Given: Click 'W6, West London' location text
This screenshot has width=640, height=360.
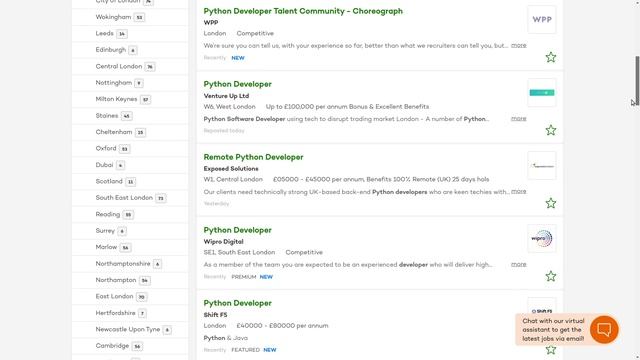Looking at the screenshot, I should click(x=229, y=107).
